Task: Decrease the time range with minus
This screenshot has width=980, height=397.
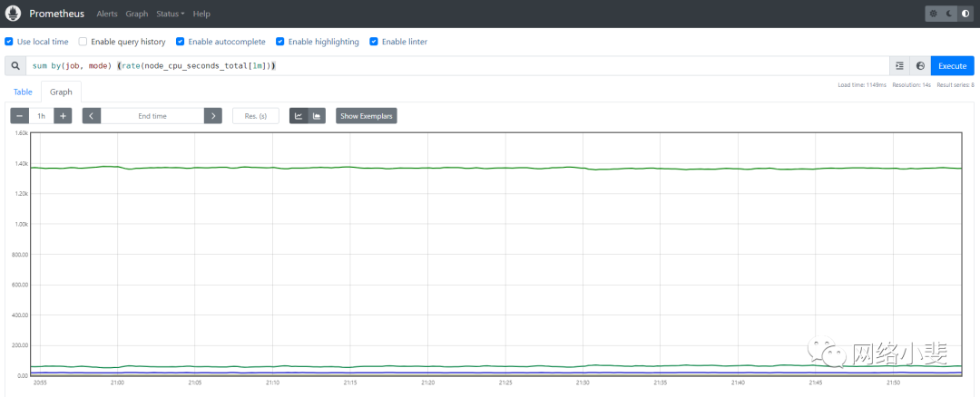Action: pyautogui.click(x=19, y=116)
